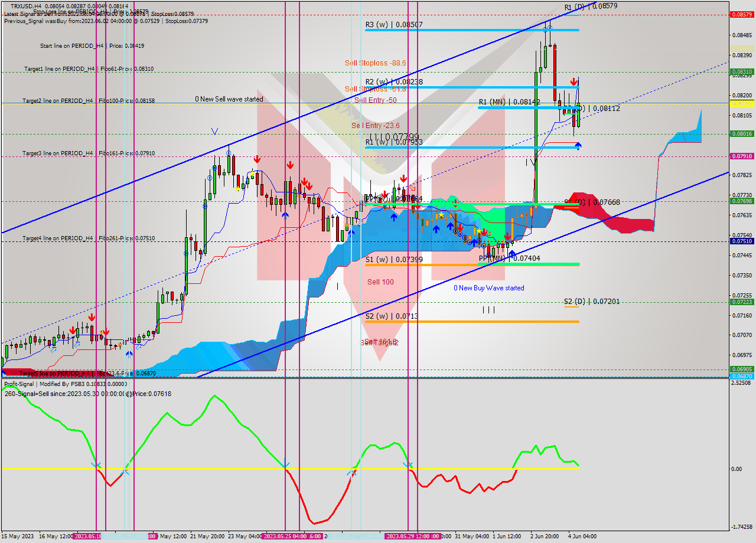
Task: Select the Target1 line Fibo61 label
Action: pos(89,69)
